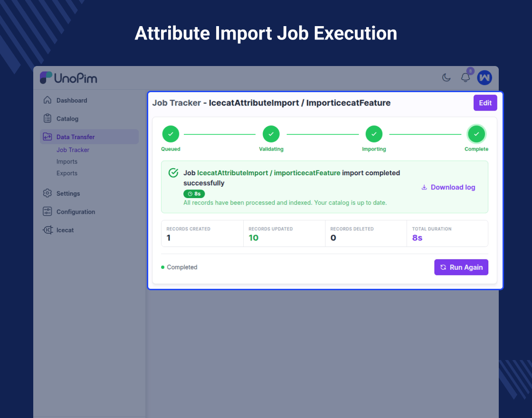Click success circle-check icon
Image resolution: width=532 pixels, height=418 pixels.
point(173,173)
